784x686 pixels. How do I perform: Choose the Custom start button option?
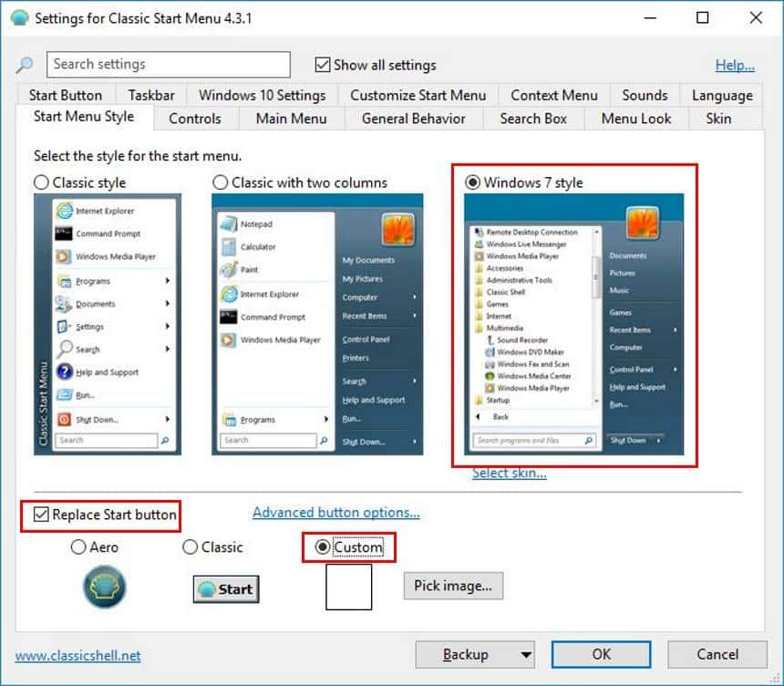pos(323,547)
